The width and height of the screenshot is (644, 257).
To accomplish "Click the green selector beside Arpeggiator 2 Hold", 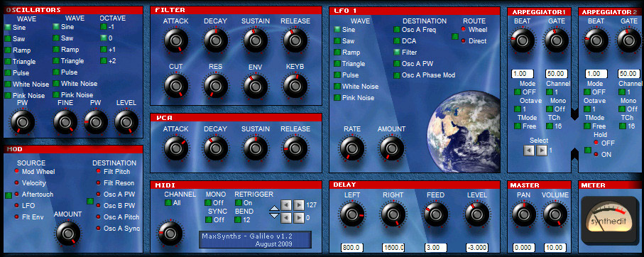I will [588, 150].
